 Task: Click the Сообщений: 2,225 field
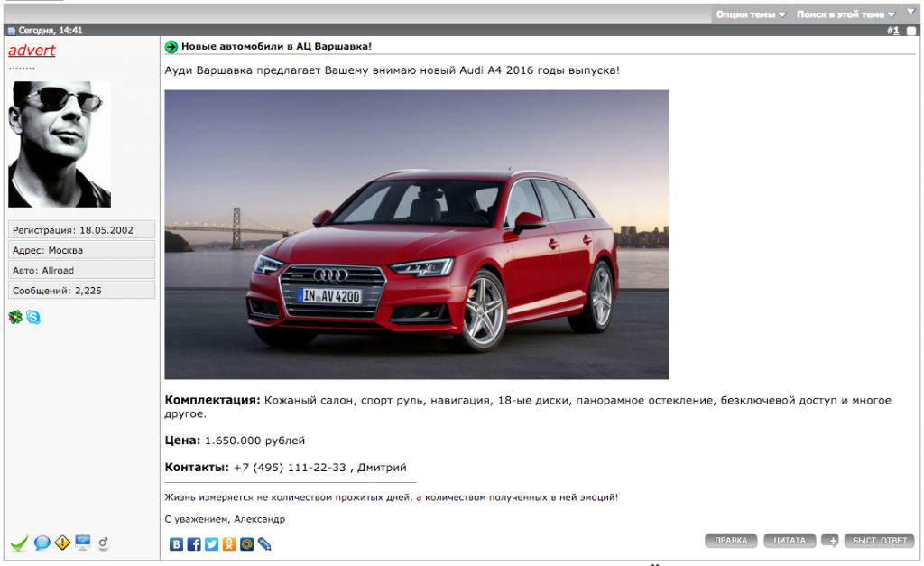pyautogui.click(x=81, y=290)
